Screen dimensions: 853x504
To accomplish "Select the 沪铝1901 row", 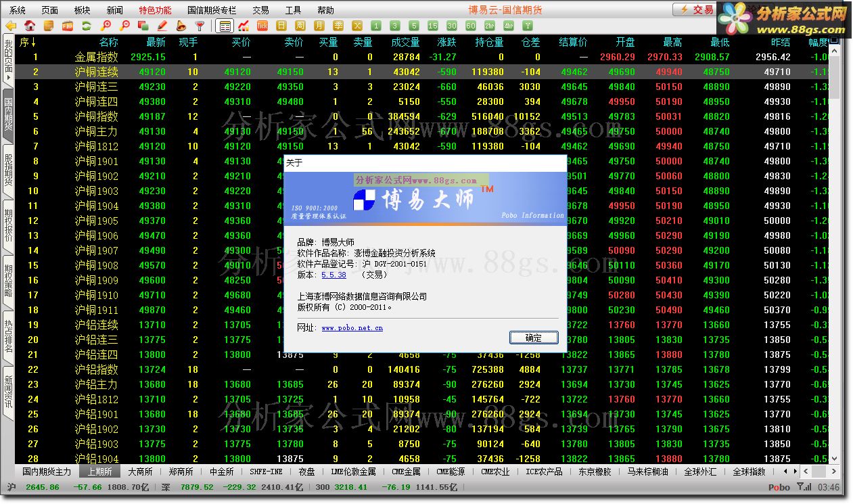I will (x=423, y=414).
